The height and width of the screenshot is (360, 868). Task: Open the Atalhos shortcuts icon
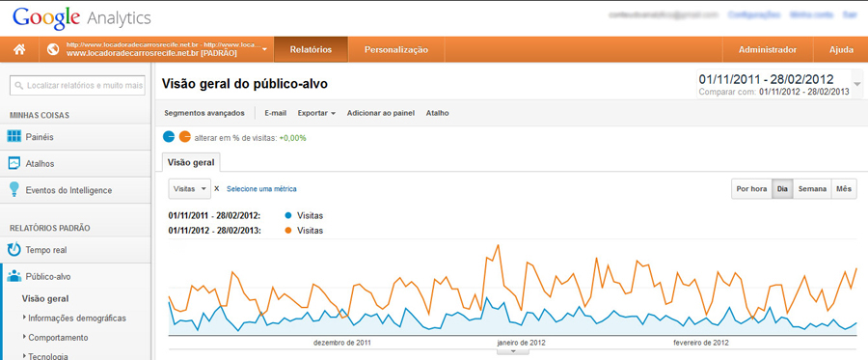(14, 163)
